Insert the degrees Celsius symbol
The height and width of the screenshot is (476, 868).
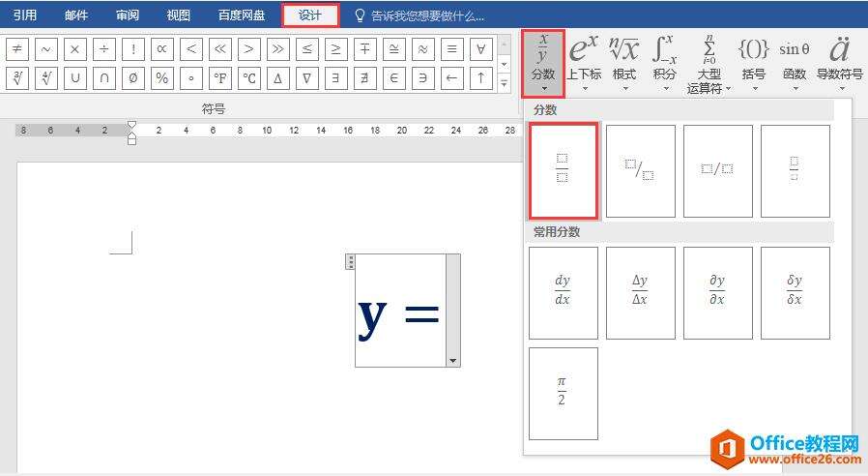pyautogui.click(x=249, y=78)
